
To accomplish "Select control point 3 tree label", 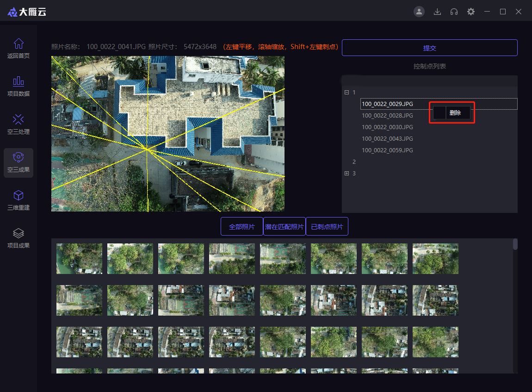I will point(354,173).
